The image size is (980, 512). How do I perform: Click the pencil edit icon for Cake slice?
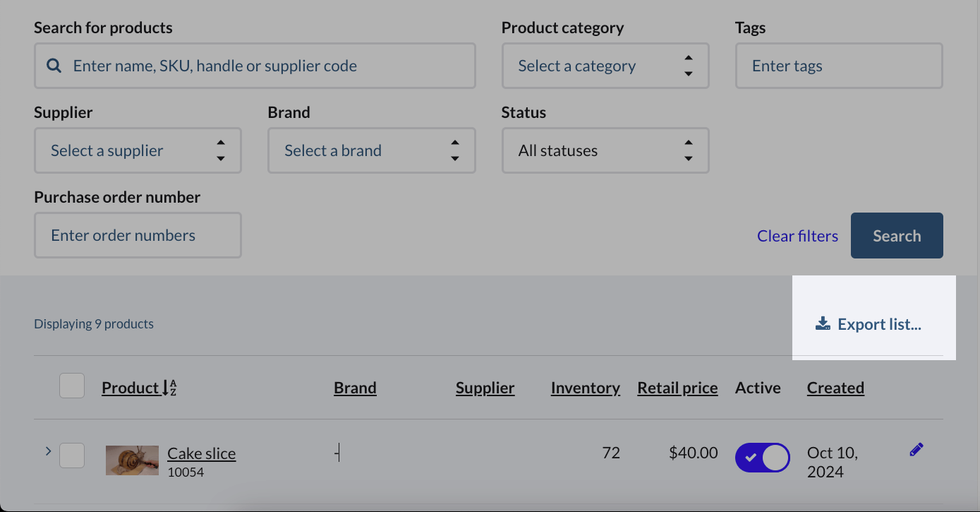pyautogui.click(x=917, y=450)
